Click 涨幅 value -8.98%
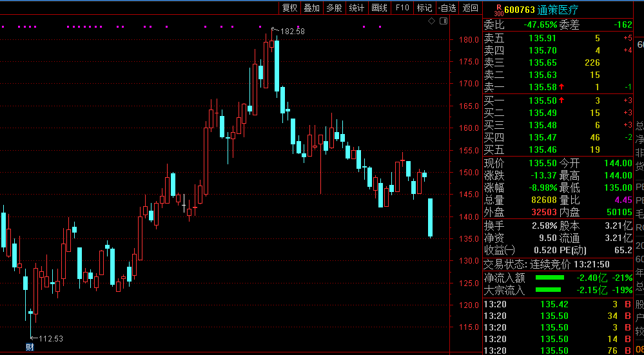This screenshot has height=355, width=644. pos(542,188)
